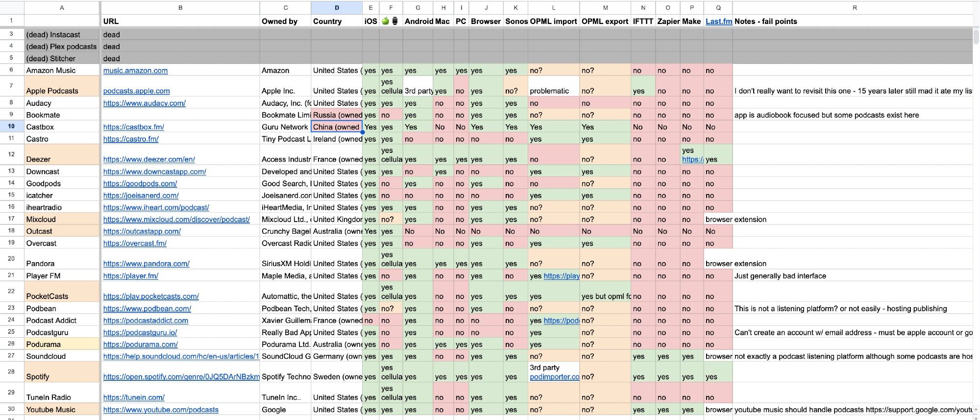Open the https://outcastapp.com/ link

[x=142, y=231]
